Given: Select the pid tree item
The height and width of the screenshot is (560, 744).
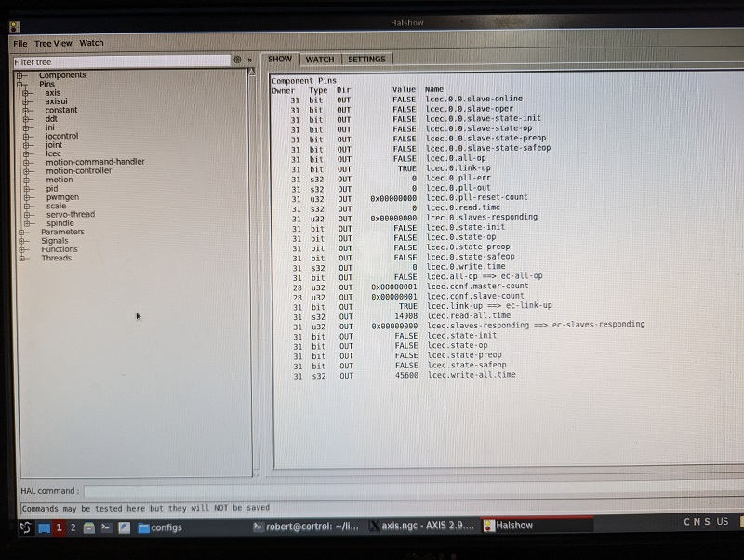Looking at the screenshot, I should pos(52,189).
